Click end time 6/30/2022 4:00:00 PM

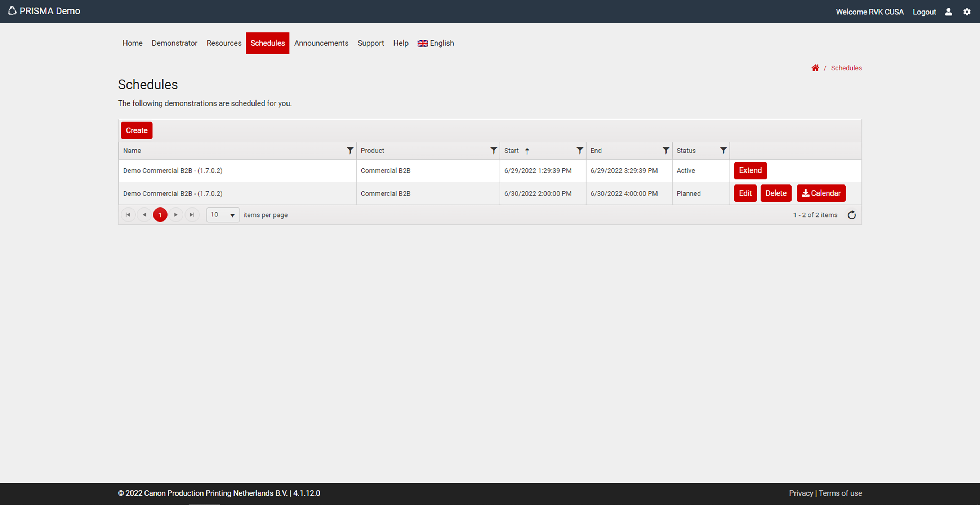pos(624,193)
